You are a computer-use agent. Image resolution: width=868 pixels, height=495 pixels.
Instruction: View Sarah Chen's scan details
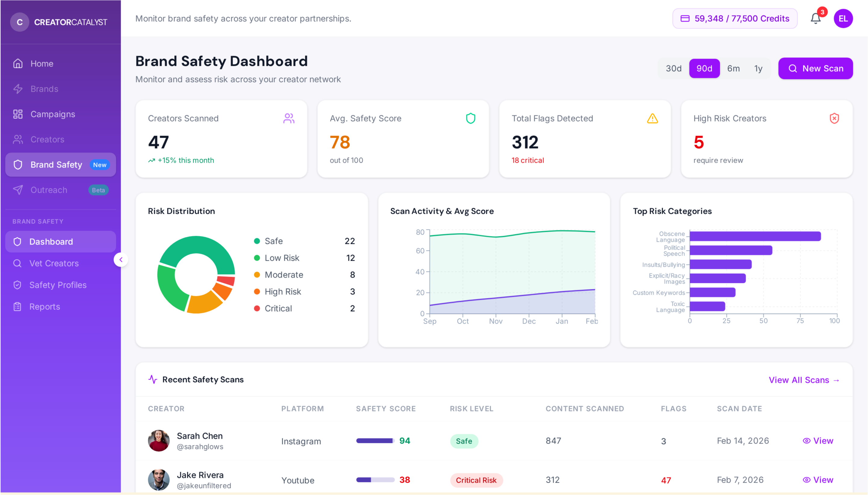tap(818, 441)
